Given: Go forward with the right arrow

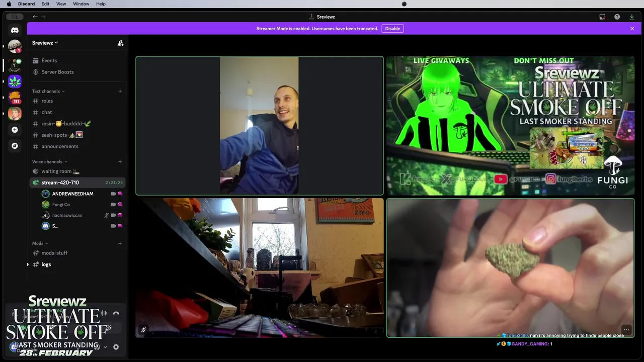Looking at the screenshot, I should [x=43, y=17].
